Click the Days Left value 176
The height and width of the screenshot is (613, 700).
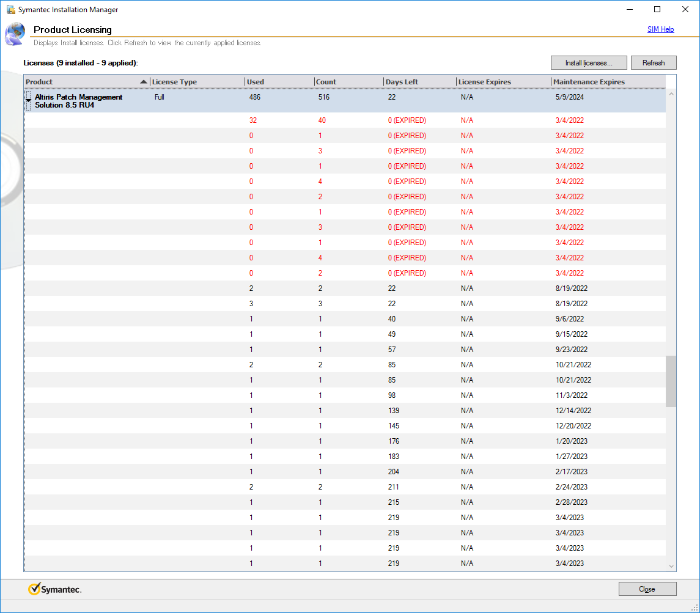pos(394,441)
